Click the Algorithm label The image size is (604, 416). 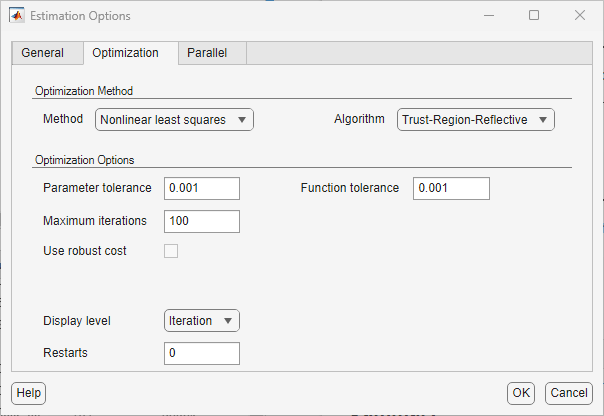[359, 119]
